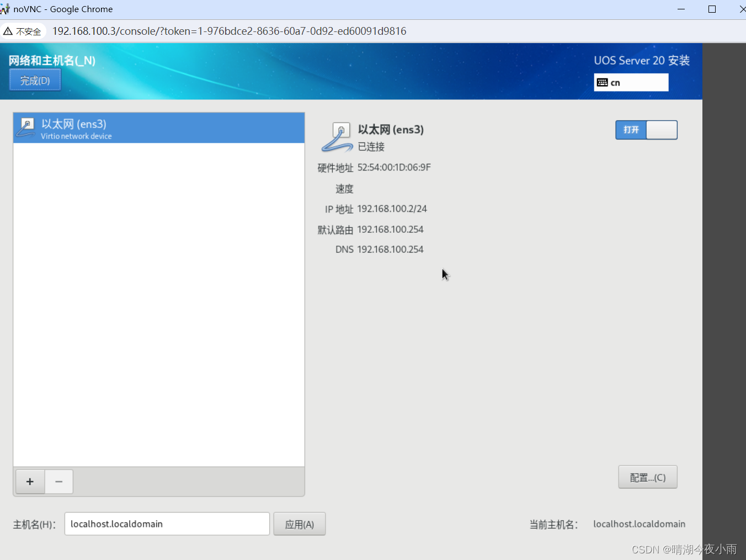The image size is (746, 560).
Task: Click the hardware address 52:54:00:1D:06:9F
Action: coord(394,168)
